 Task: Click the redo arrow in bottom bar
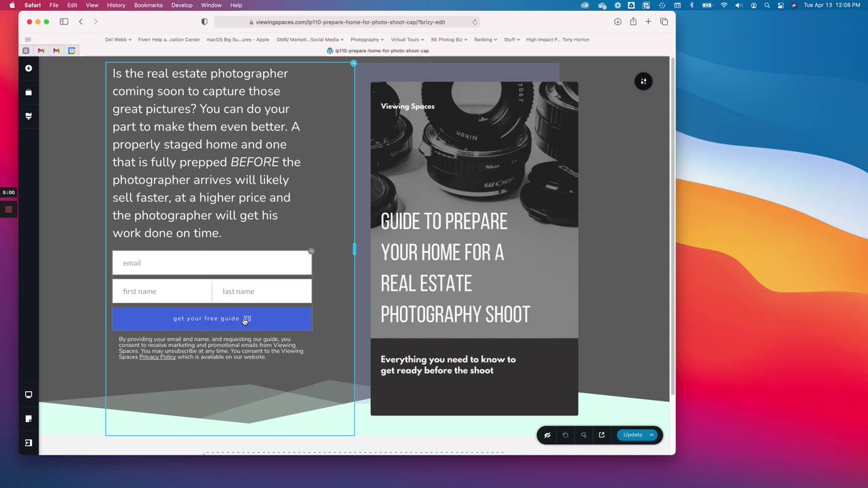[x=583, y=435]
